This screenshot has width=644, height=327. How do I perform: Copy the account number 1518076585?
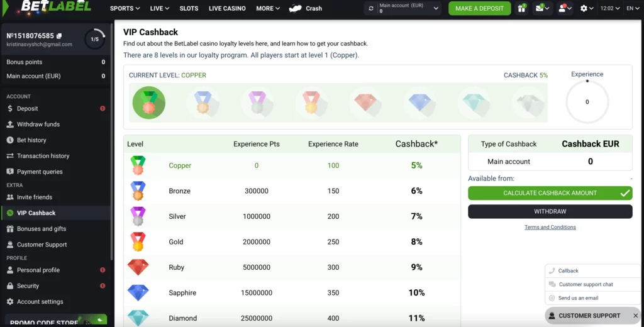[59, 36]
